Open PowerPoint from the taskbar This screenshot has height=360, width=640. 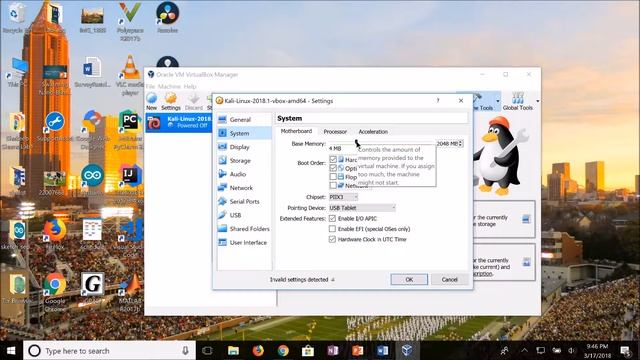pos(358,351)
